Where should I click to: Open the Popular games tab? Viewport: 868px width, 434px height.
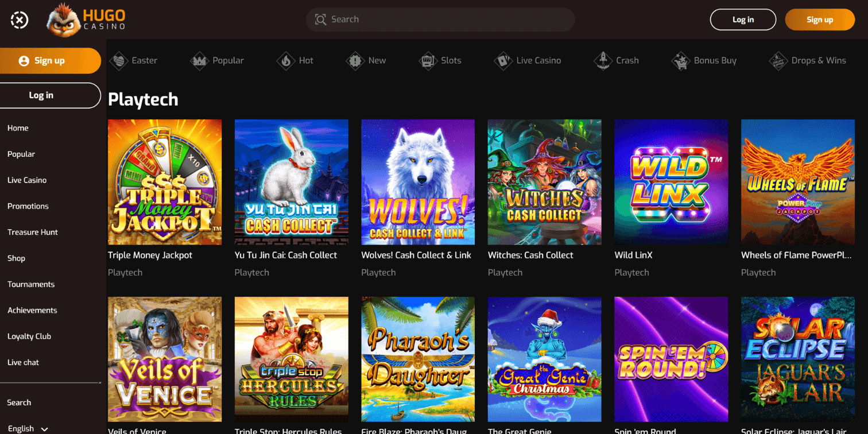coord(217,60)
